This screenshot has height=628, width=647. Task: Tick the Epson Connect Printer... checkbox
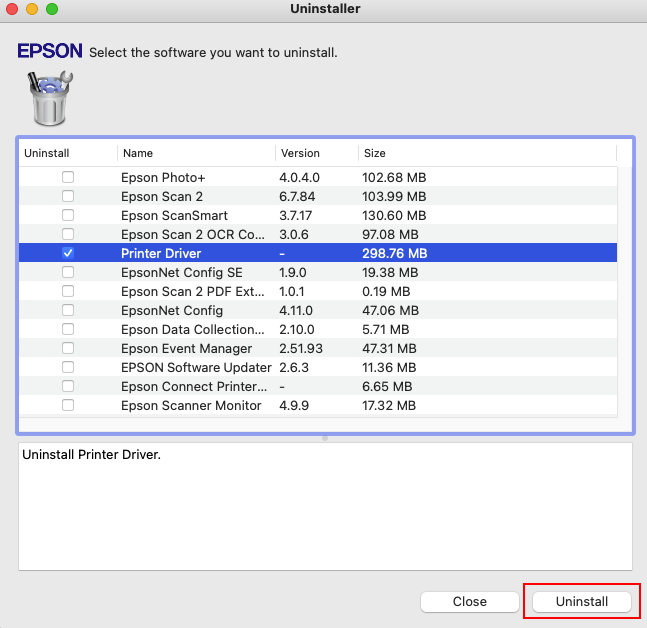(68, 386)
